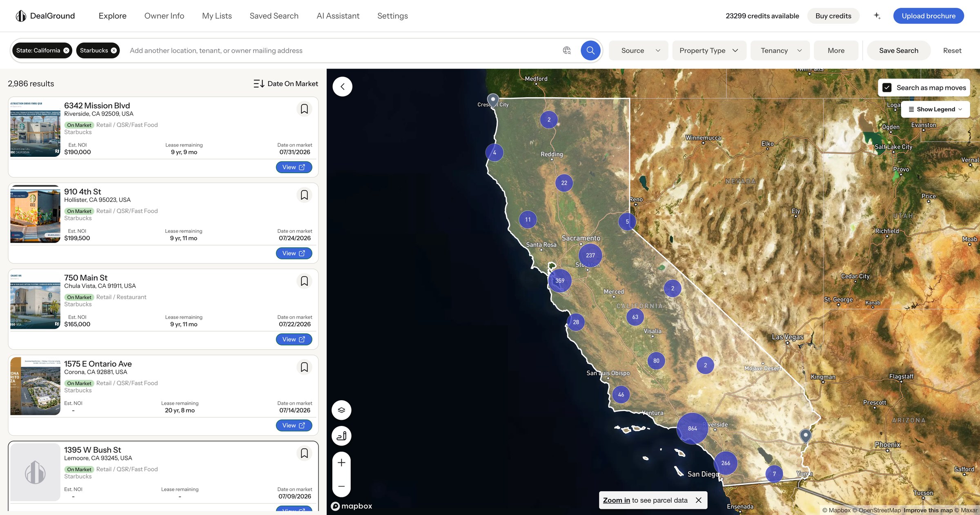
Task: Open the AI Assistant tab
Action: (x=338, y=16)
